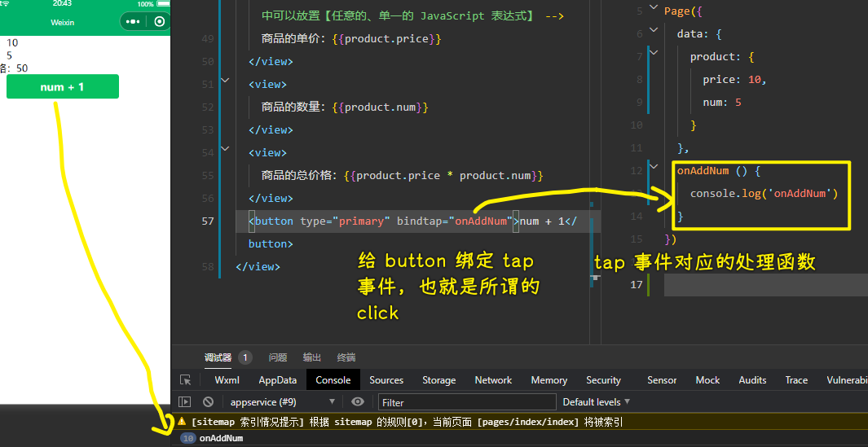Clear the console with the ban icon
This screenshot has height=447, width=868.
(208, 402)
